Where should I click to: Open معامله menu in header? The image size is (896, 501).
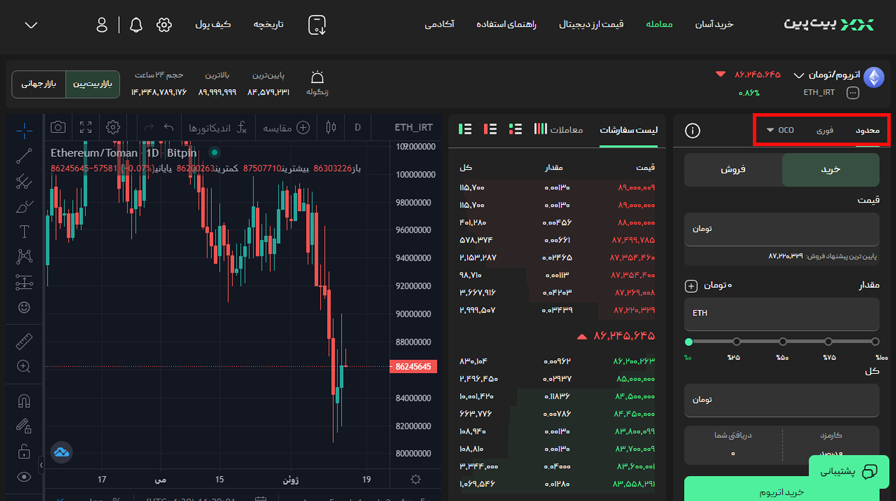659,25
